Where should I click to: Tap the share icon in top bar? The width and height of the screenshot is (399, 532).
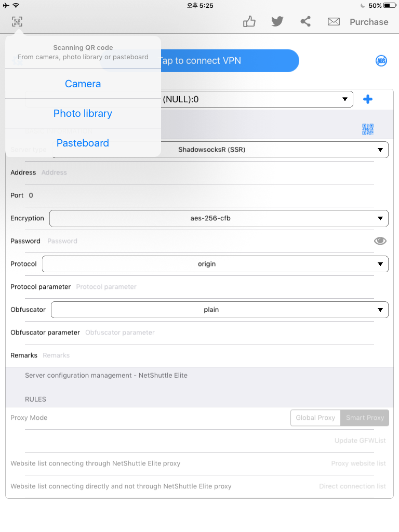coord(305,22)
